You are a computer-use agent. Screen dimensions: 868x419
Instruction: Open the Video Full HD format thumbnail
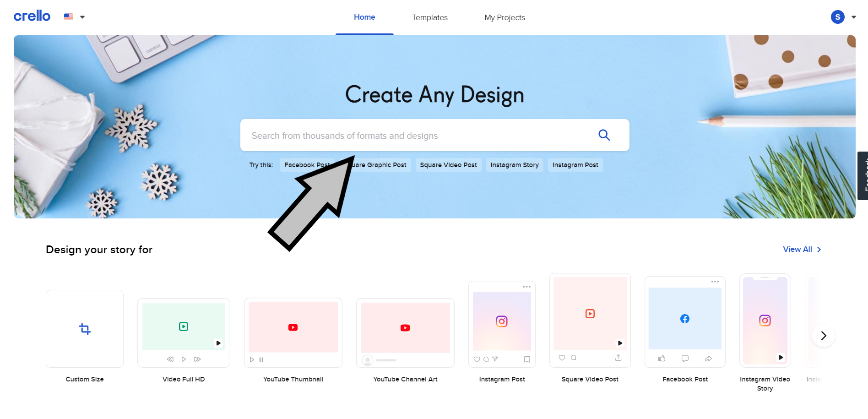click(184, 332)
